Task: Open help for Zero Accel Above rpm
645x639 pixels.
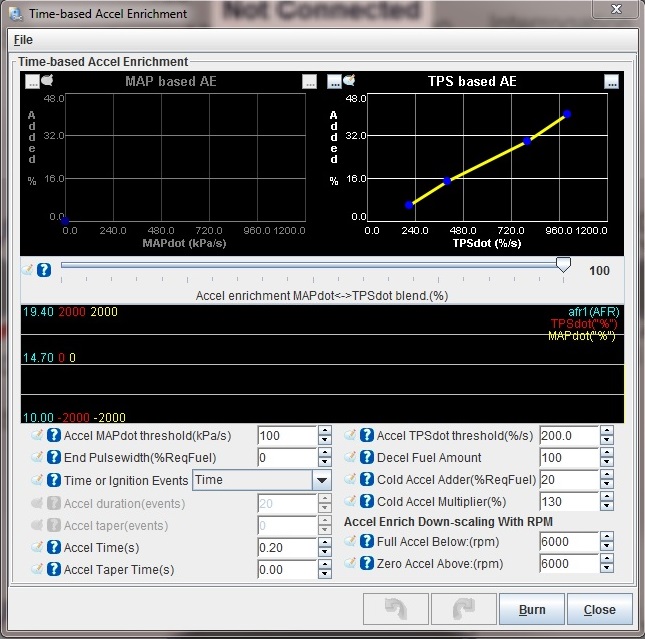Action: 367,563
